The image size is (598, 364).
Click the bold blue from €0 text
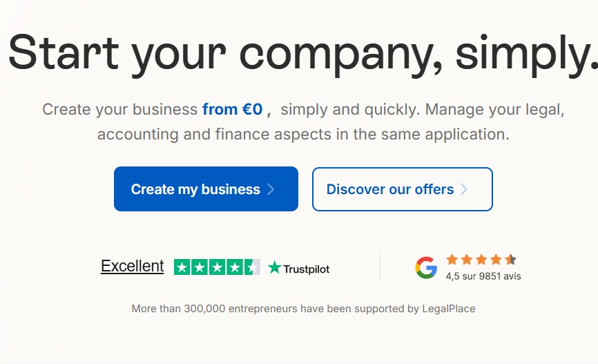(232, 109)
